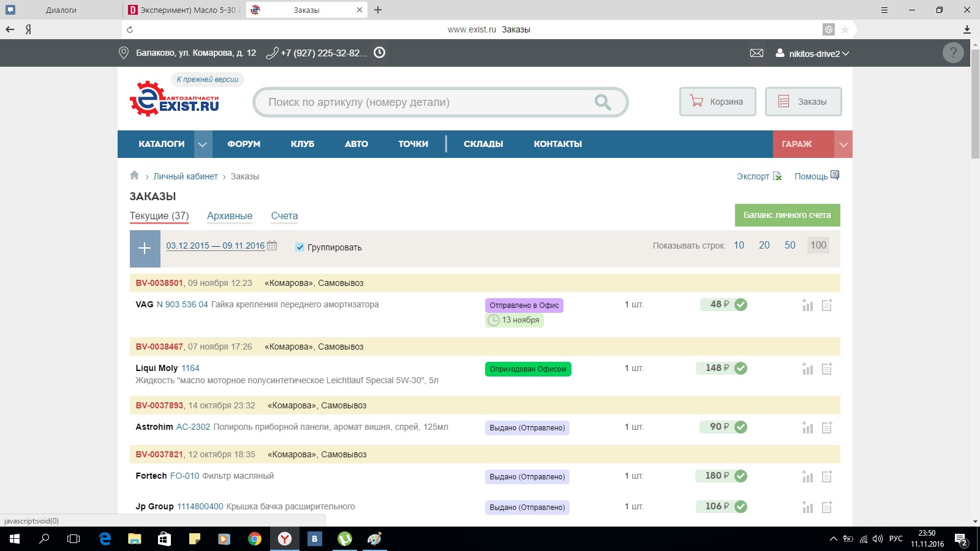Open nikitos-drive2 account dropdown
The height and width of the screenshot is (551, 980).
[812, 53]
